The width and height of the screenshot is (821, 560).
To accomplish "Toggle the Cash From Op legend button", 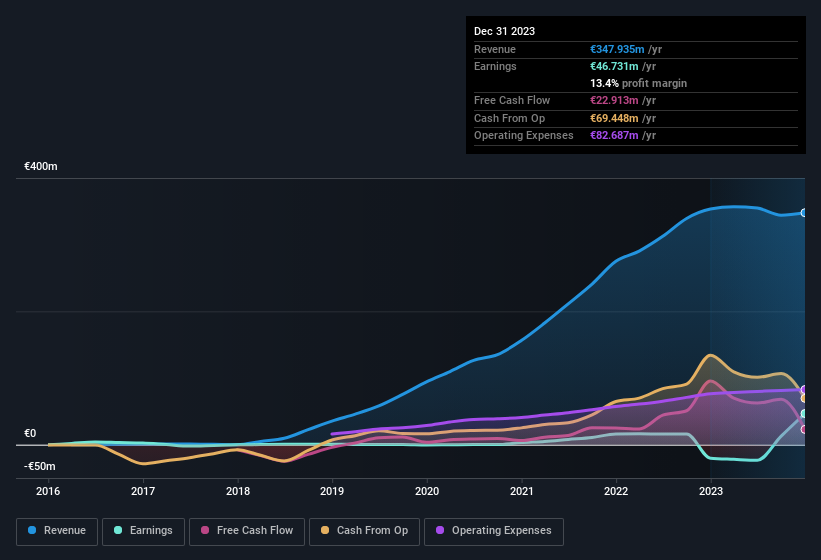I will (x=364, y=531).
